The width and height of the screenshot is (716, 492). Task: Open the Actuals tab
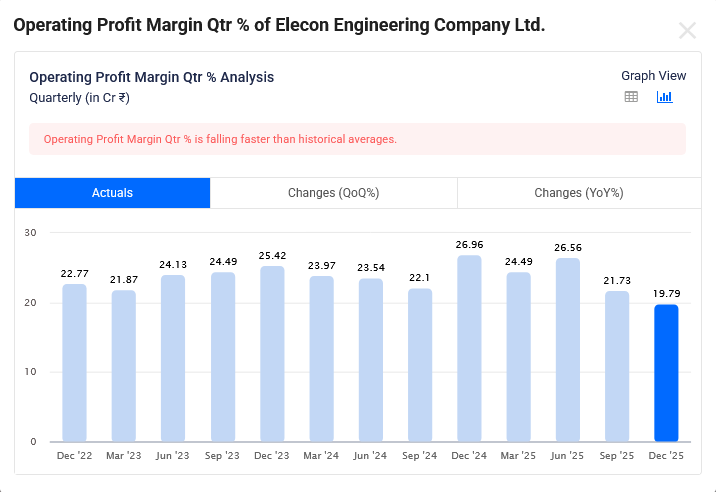click(x=112, y=193)
